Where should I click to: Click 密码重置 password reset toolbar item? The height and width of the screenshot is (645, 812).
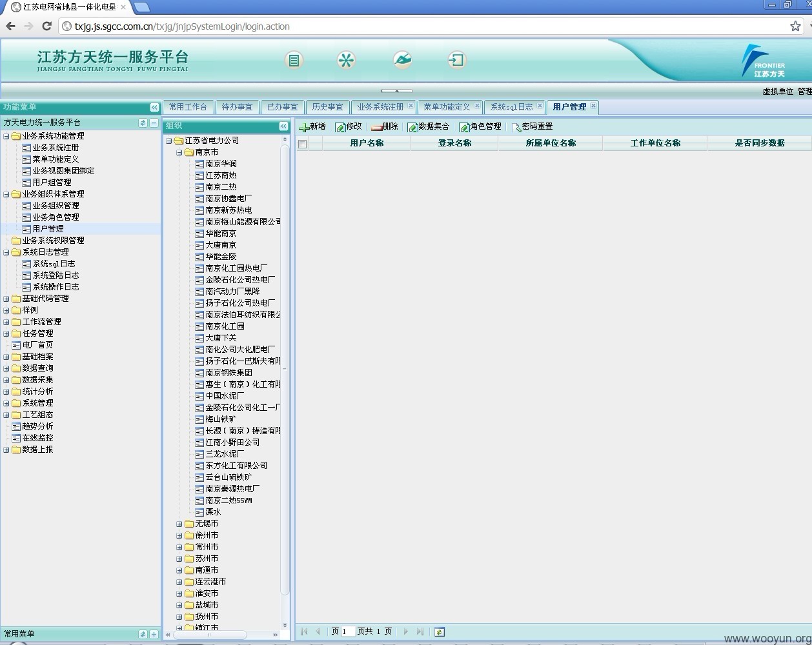click(x=532, y=127)
